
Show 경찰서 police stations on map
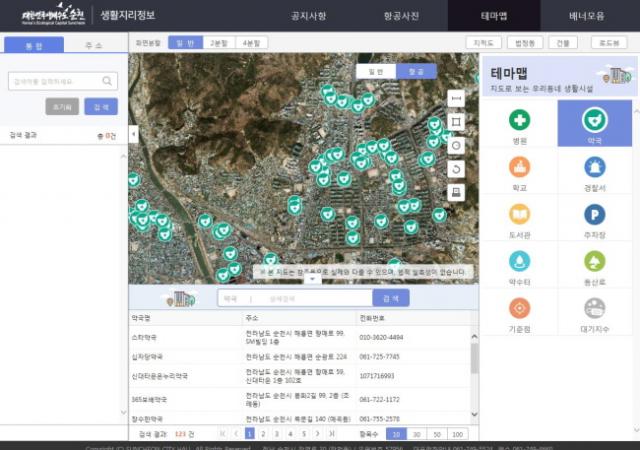click(x=595, y=172)
